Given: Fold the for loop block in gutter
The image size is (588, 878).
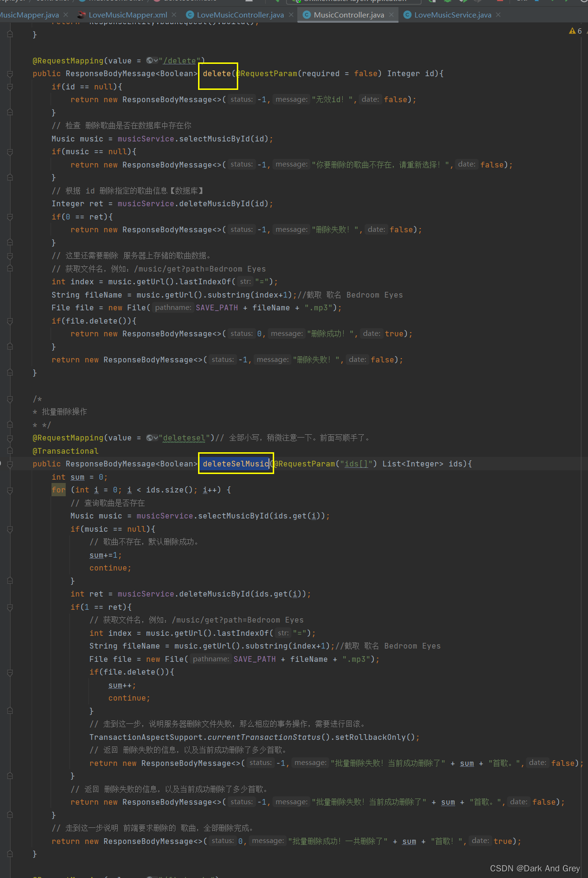Looking at the screenshot, I should click(x=10, y=490).
